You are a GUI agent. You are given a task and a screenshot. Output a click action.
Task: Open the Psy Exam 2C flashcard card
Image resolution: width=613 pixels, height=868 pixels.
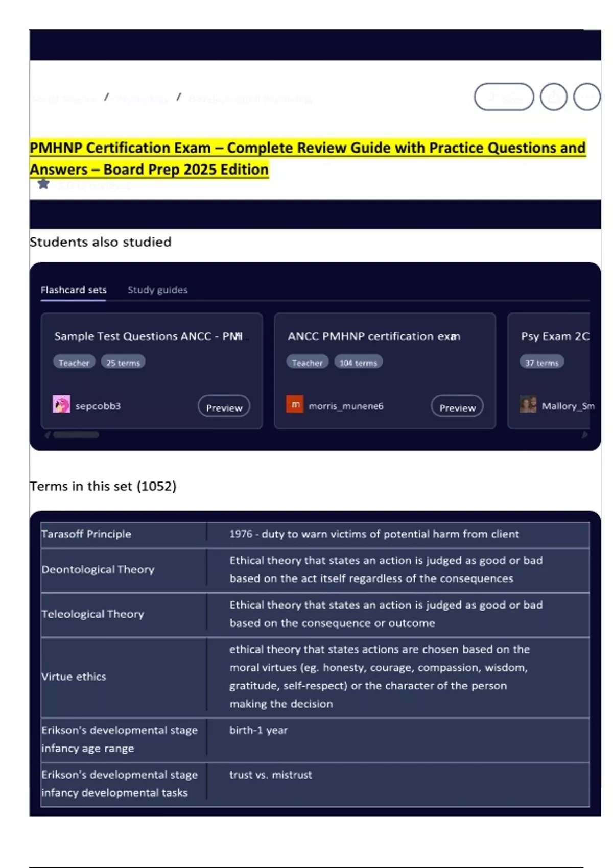click(554, 336)
